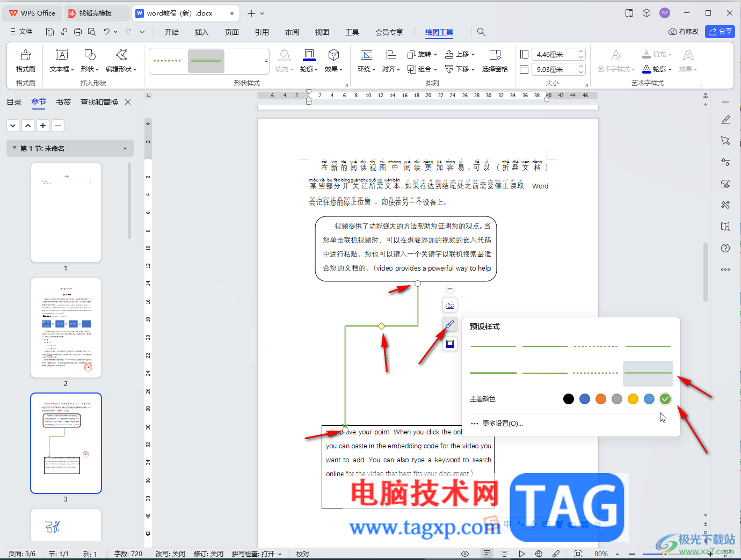Open the dropdown arrow beside the new tab plus
The image size is (741, 560).
pos(262,13)
